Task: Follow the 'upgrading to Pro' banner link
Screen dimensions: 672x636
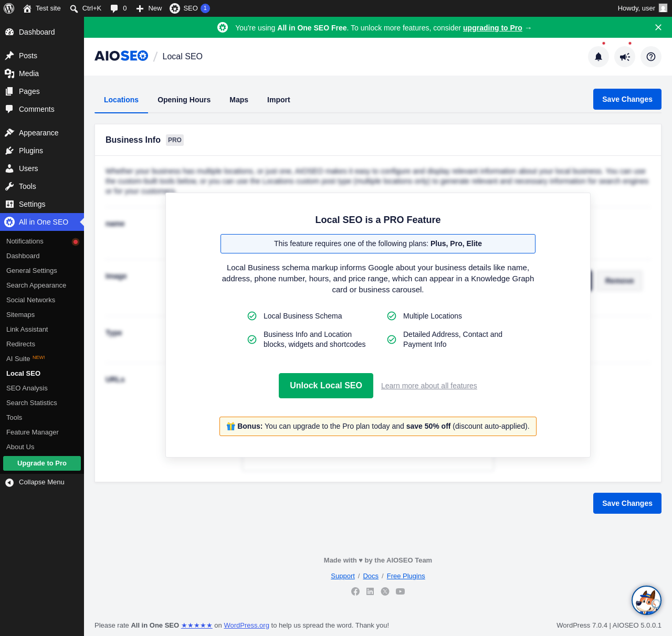Action: [492, 28]
